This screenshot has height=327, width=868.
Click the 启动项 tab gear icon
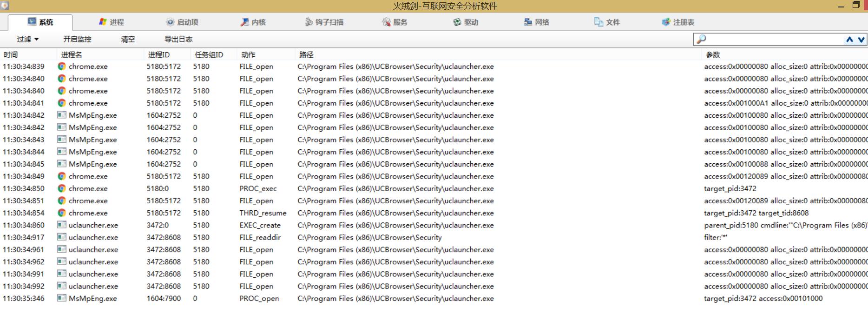point(170,22)
